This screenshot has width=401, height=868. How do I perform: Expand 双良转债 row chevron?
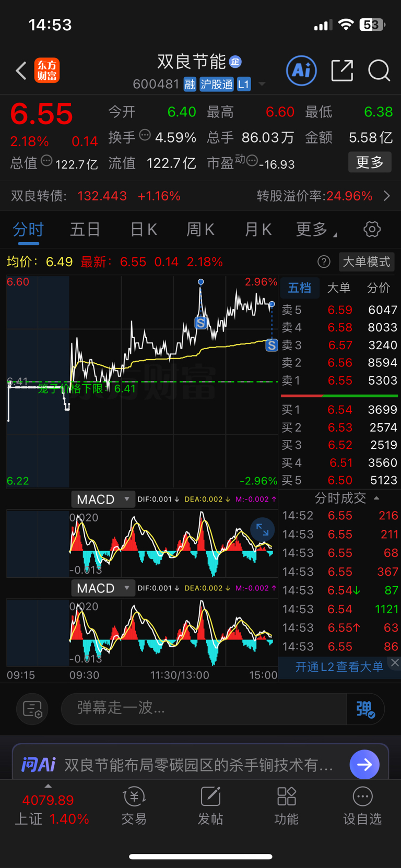click(387, 196)
